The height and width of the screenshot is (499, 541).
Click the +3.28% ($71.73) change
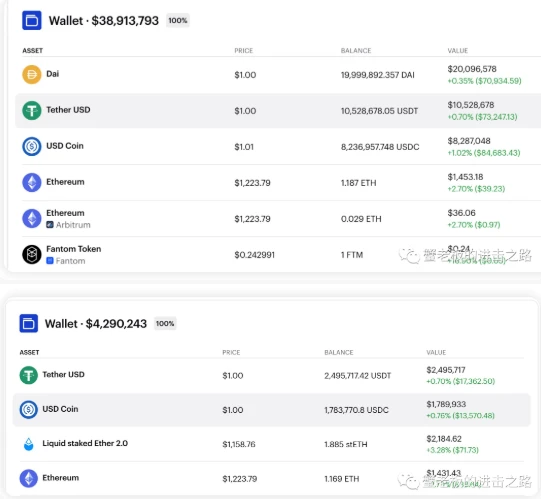point(452,450)
